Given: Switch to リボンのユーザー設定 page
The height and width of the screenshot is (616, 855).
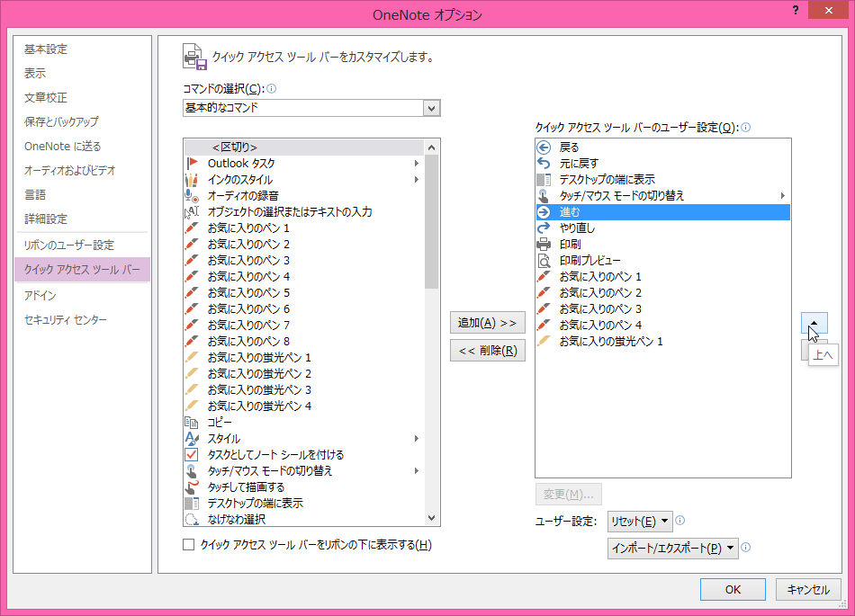Looking at the screenshot, I should coord(69,246).
